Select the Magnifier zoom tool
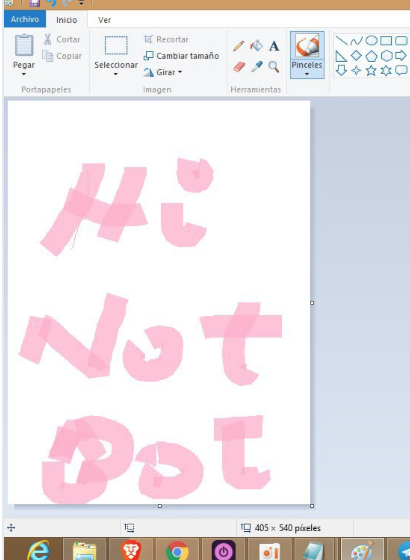This screenshot has height=560, width=410. (x=274, y=66)
